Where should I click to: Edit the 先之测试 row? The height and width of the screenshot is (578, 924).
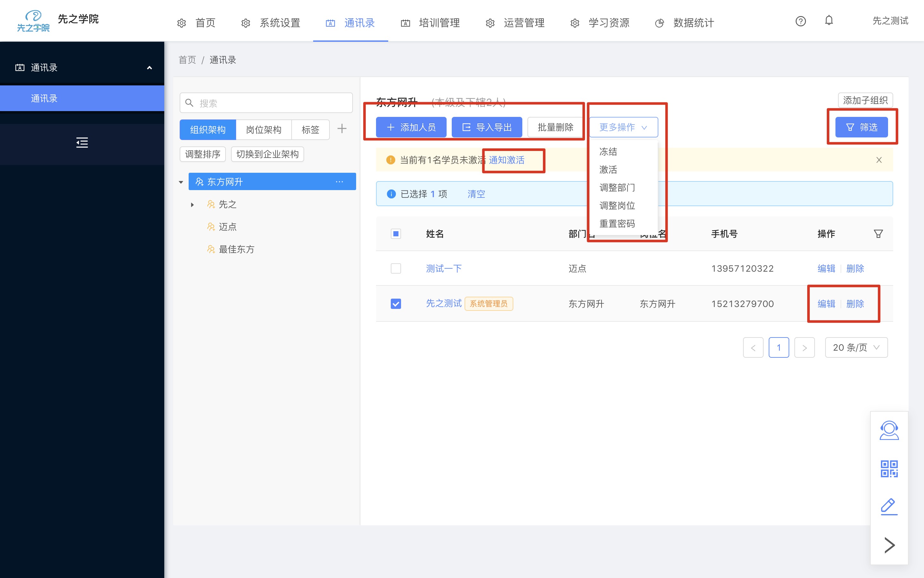(826, 303)
